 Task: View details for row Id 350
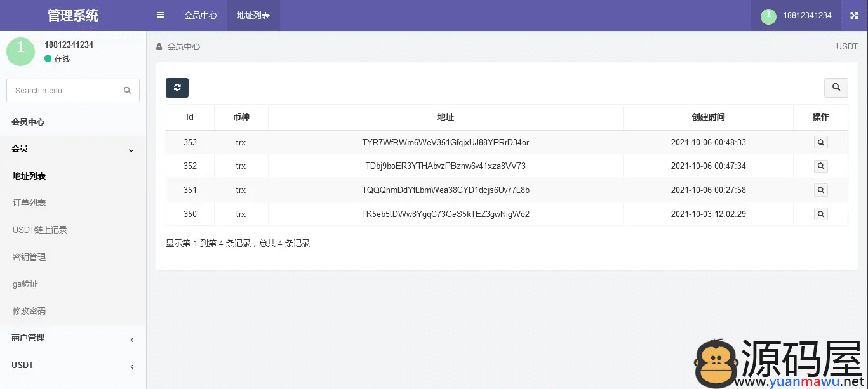coord(821,214)
